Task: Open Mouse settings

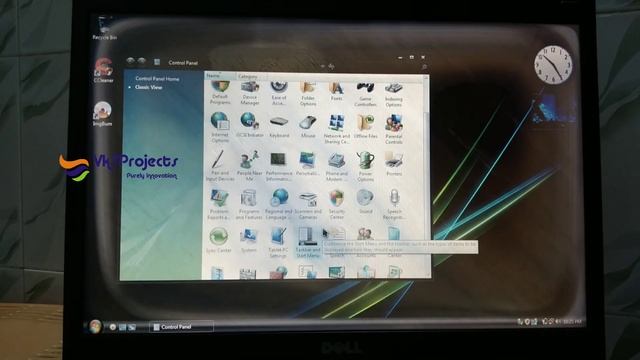Action: (308, 127)
